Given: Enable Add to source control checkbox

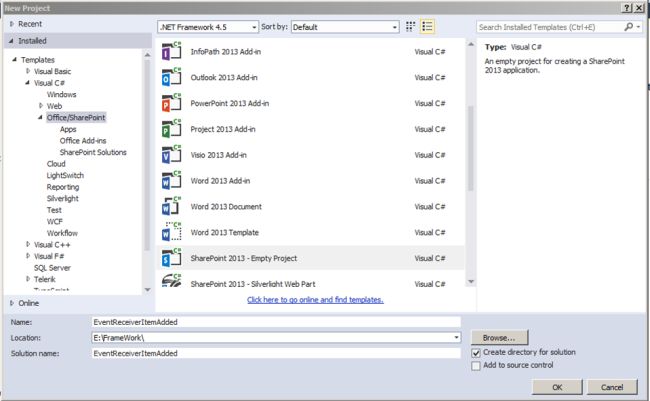Looking at the screenshot, I should coord(476,366).
